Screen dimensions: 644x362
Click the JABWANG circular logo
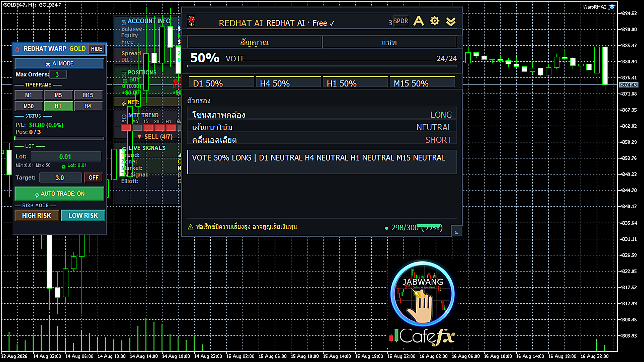click(423, 294)
